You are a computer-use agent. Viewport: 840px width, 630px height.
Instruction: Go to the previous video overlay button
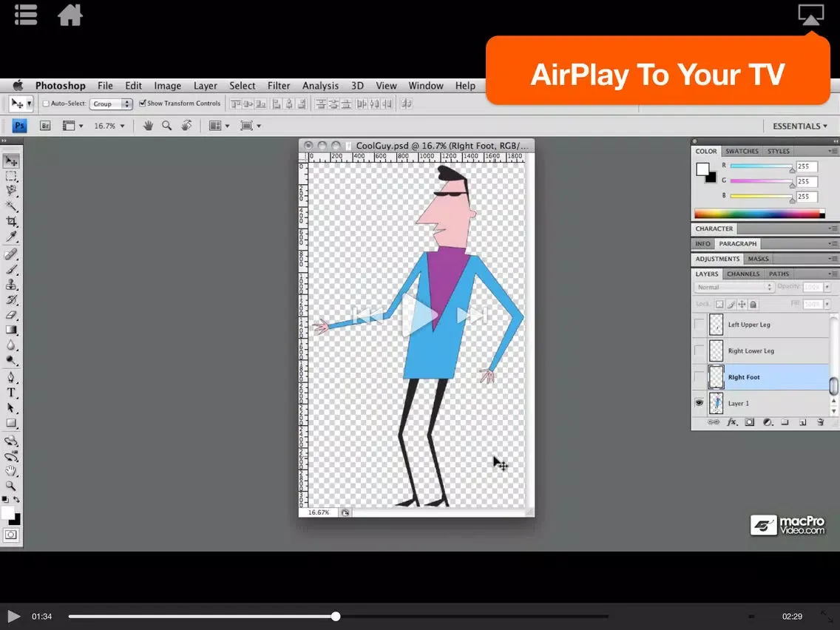pos(368,315)
